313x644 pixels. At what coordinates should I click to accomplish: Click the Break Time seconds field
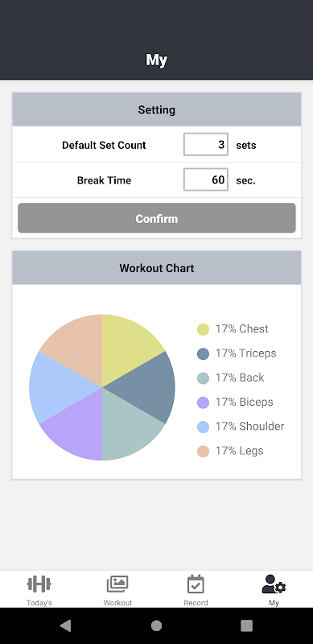click(206, 180)
